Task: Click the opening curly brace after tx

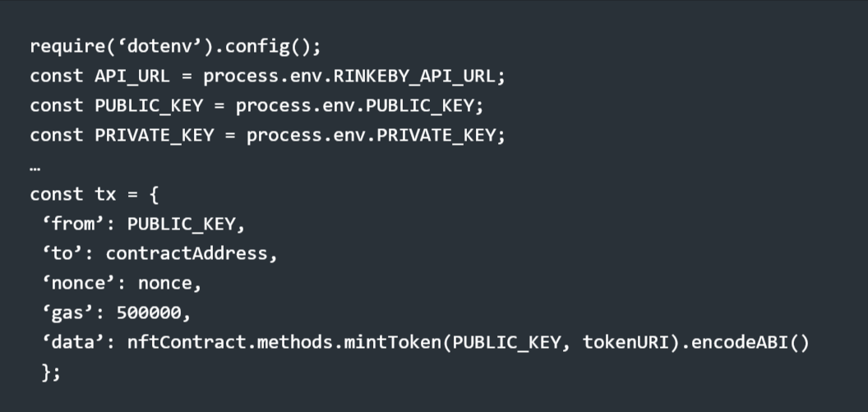Action: point(155,194)
